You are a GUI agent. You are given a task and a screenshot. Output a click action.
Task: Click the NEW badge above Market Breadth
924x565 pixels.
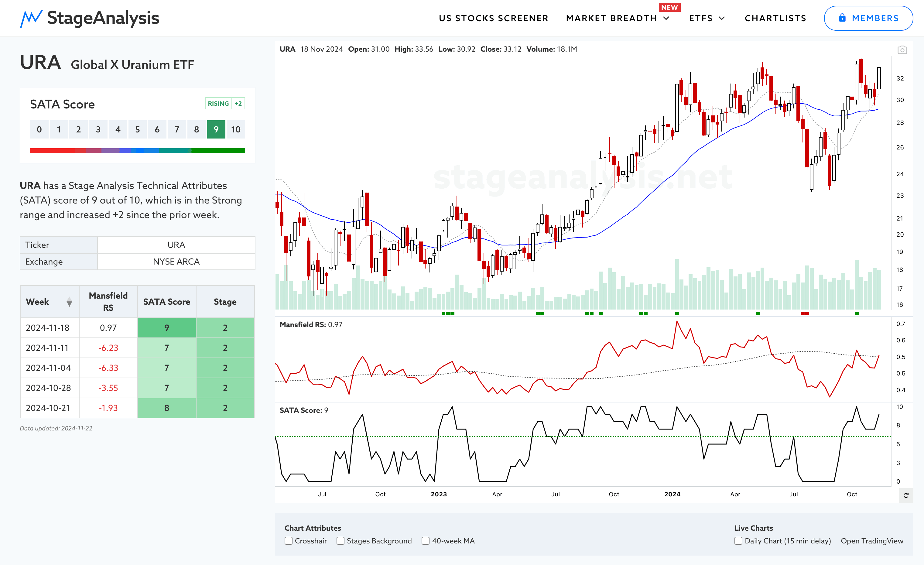point(669,7)
